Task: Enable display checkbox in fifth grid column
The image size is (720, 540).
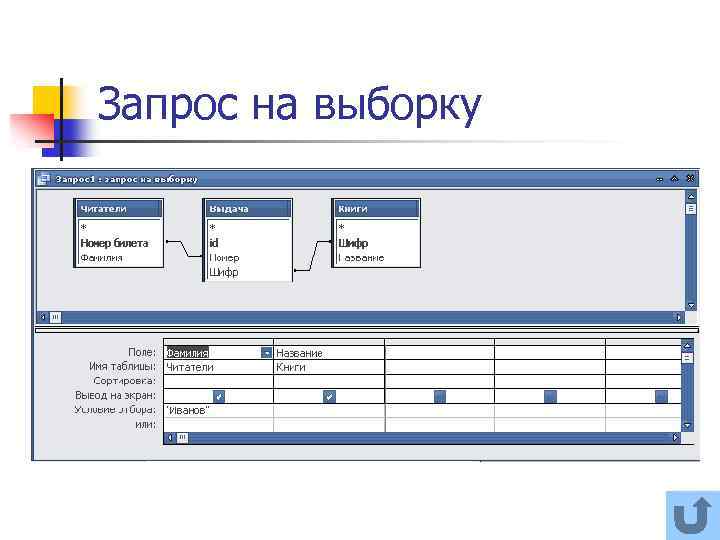Action: click(x=661, y=396)
